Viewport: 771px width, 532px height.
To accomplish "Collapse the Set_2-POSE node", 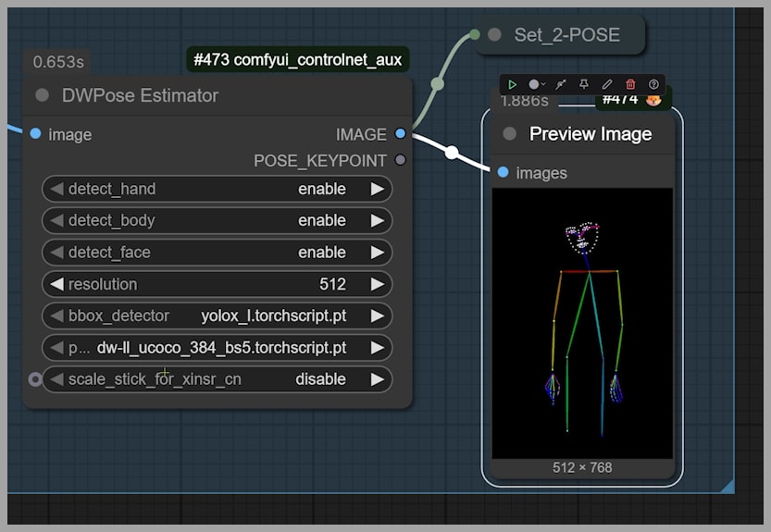I will coord(494,35).
